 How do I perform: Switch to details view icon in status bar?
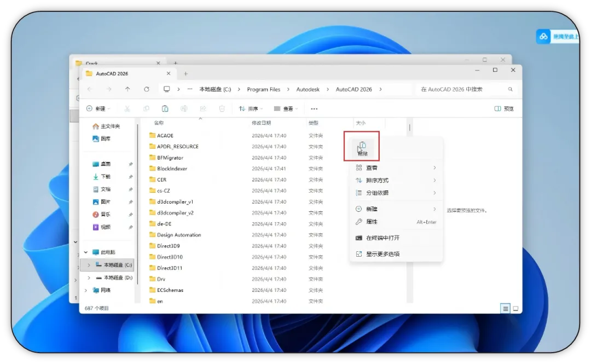[x=506, y=309]
